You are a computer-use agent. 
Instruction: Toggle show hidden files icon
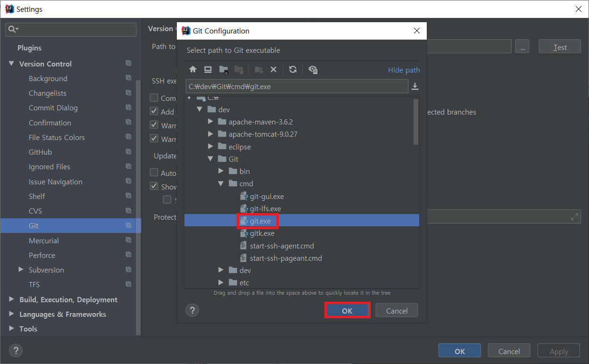(313, 69)
